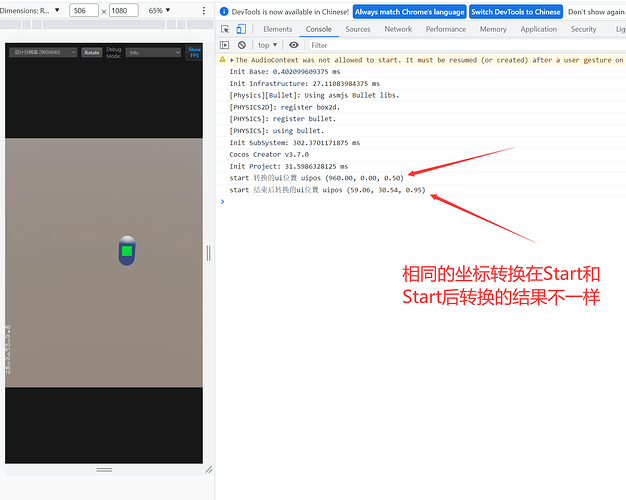Screen dimensions: 626x500
Task: Switch to the Memory tab
Action: 493,29
